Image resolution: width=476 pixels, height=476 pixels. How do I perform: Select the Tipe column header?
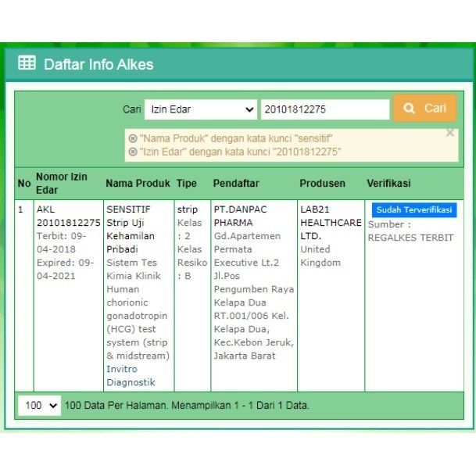(x=187, y=184)
